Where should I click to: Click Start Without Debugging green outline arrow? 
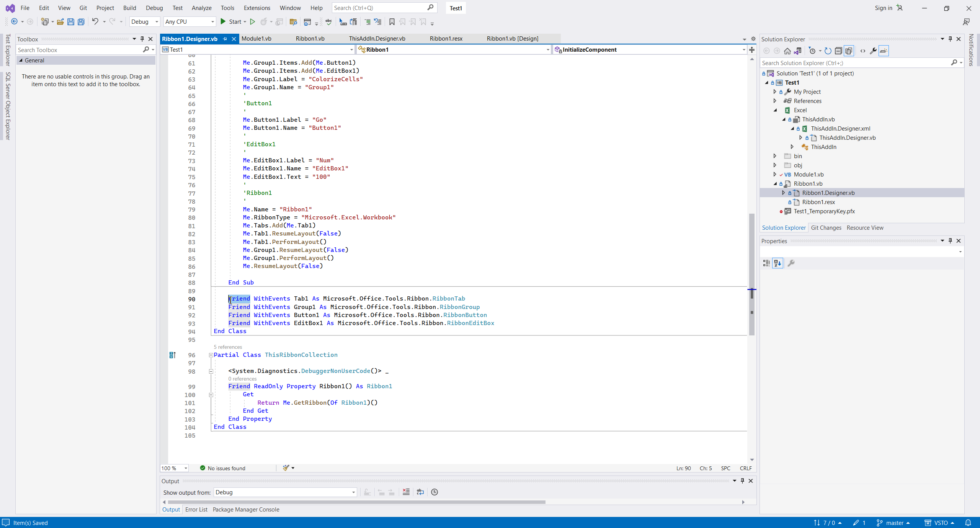pos(252,22)
